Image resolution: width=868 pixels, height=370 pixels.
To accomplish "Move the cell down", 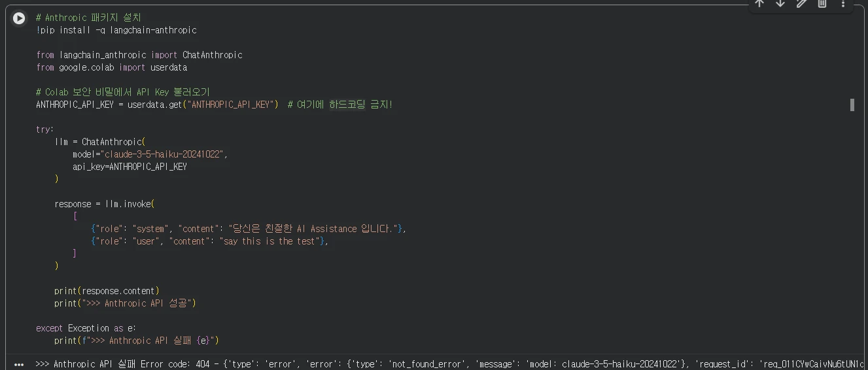I will (x=780, y=4).
